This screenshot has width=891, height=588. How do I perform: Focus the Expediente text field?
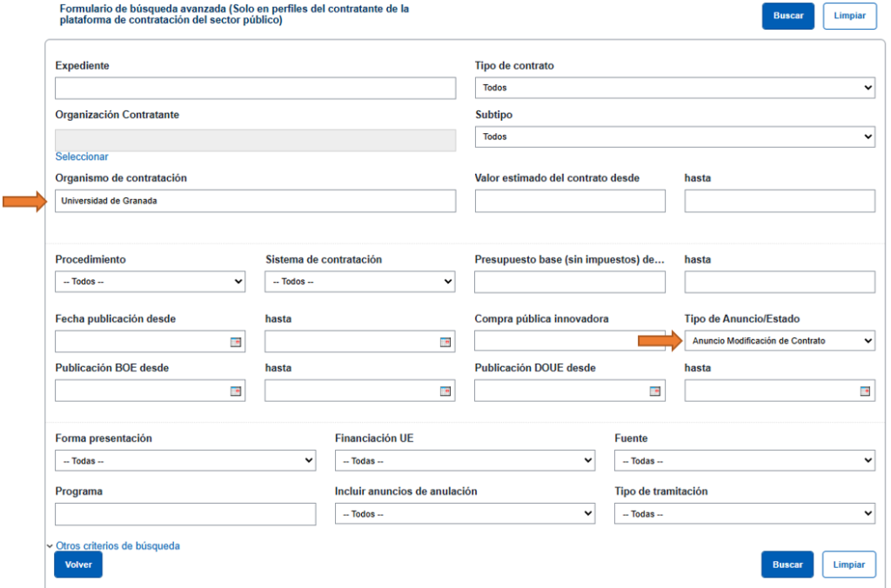[x=255, y=89]
